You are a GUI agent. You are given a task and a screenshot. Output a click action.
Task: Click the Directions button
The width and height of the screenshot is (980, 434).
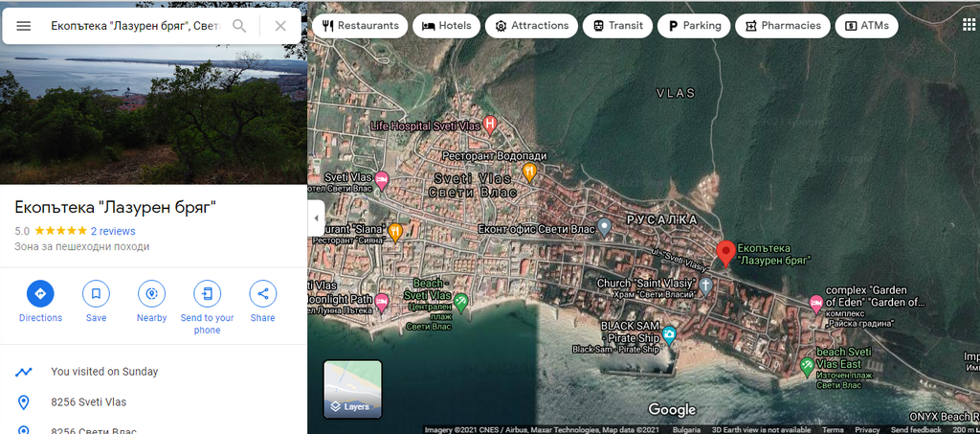click(x=40, y=293)
